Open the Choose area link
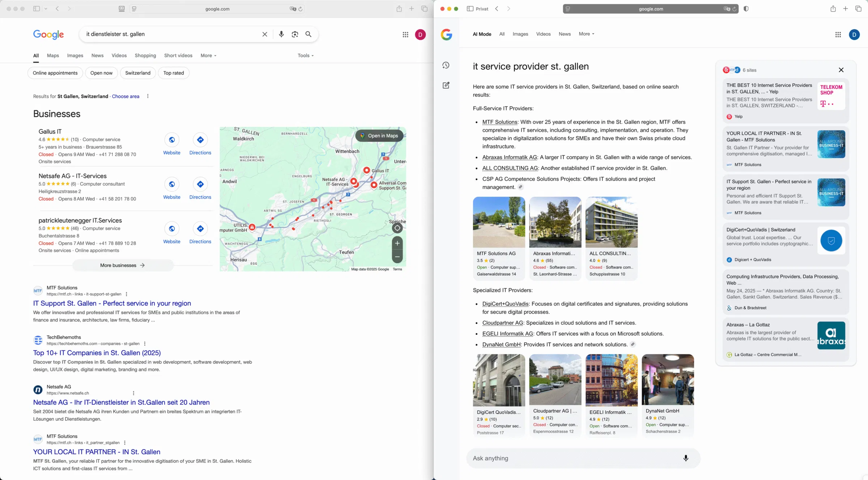Viewport: 868px width, 480px height. (x=125, y=96)
